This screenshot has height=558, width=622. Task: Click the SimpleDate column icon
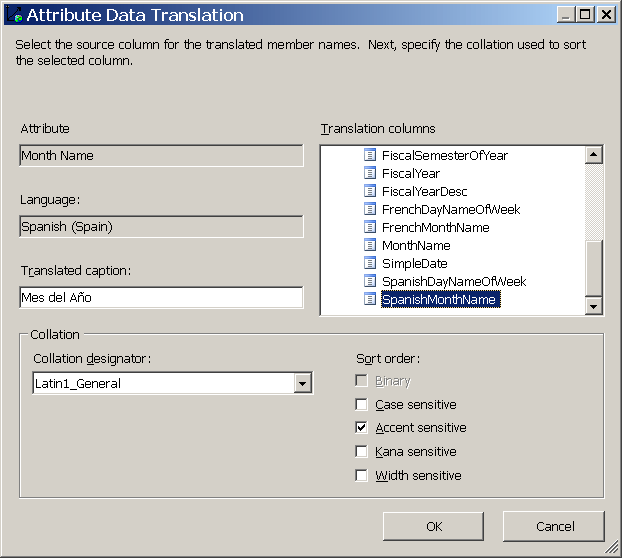[370, 263]
